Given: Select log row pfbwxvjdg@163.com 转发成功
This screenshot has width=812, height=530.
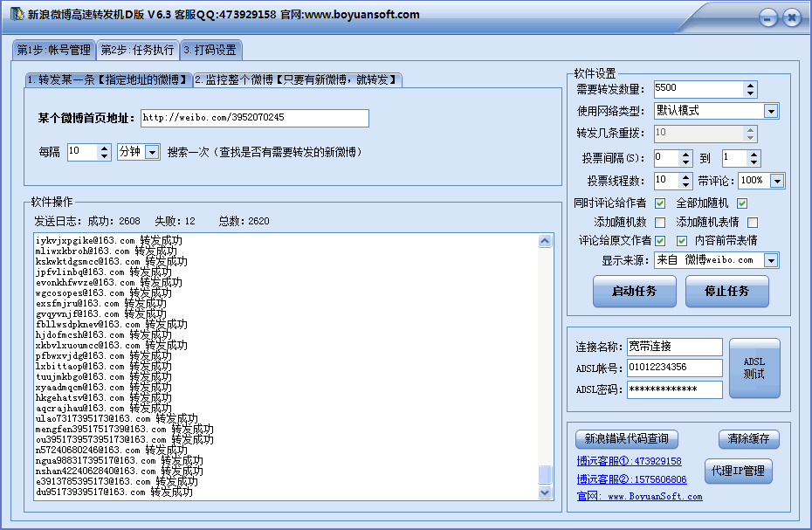Looking at the screenshot, I should [104, 356].
